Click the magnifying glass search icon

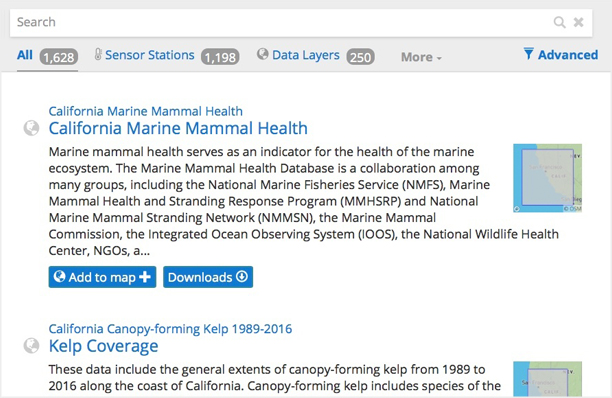click(559, 22)
